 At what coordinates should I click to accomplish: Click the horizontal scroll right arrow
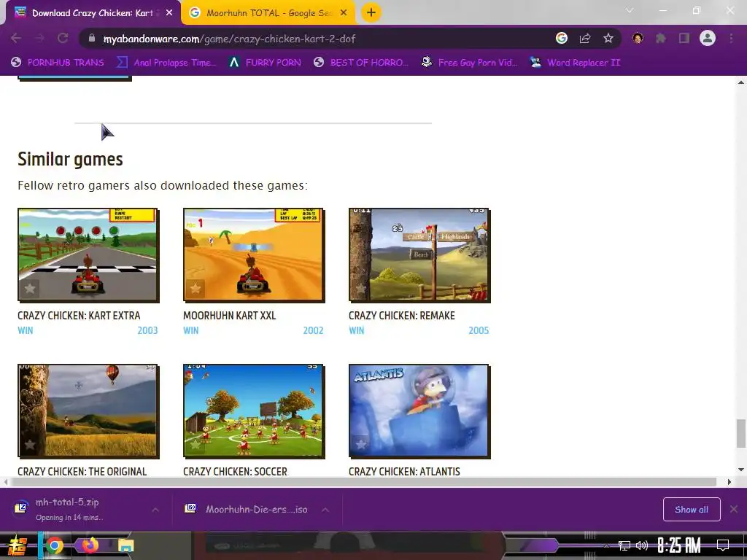point(729,482)
